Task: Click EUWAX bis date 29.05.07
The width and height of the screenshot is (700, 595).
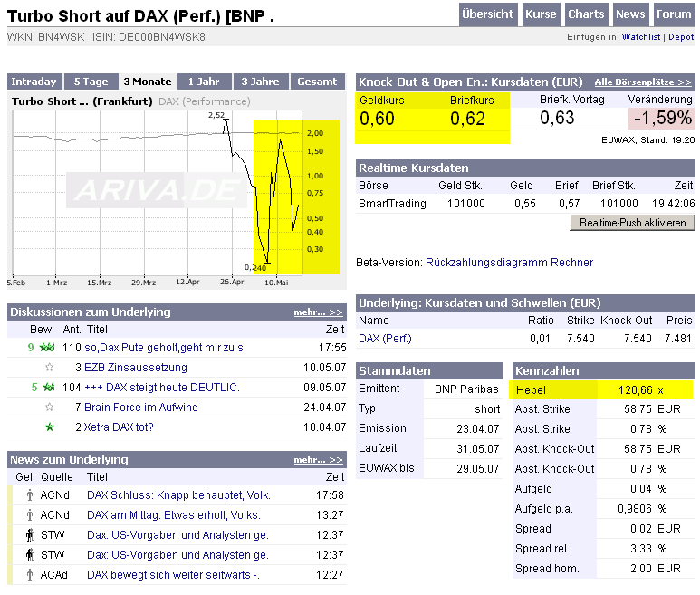Action: (477, 469)
